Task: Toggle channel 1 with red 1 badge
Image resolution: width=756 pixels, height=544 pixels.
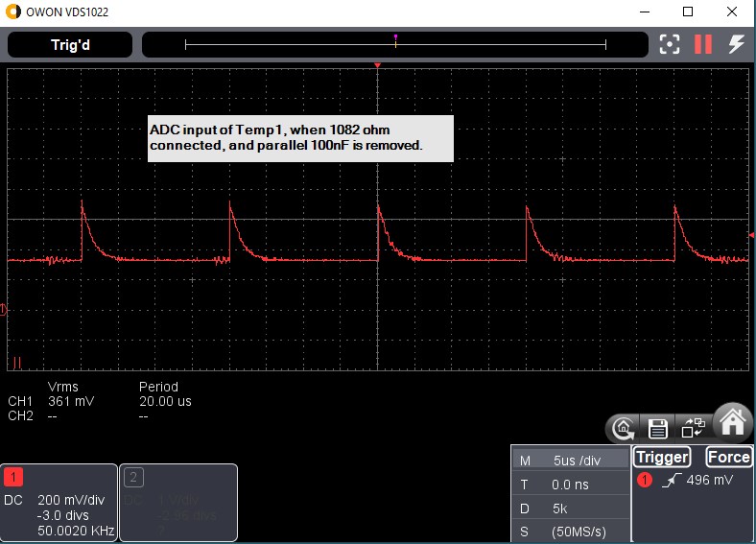Action: (x=15, y=477)
